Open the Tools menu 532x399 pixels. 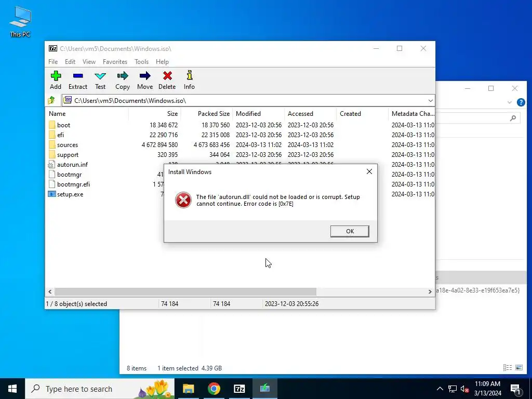pyautogui.click(x=141, y=62)
